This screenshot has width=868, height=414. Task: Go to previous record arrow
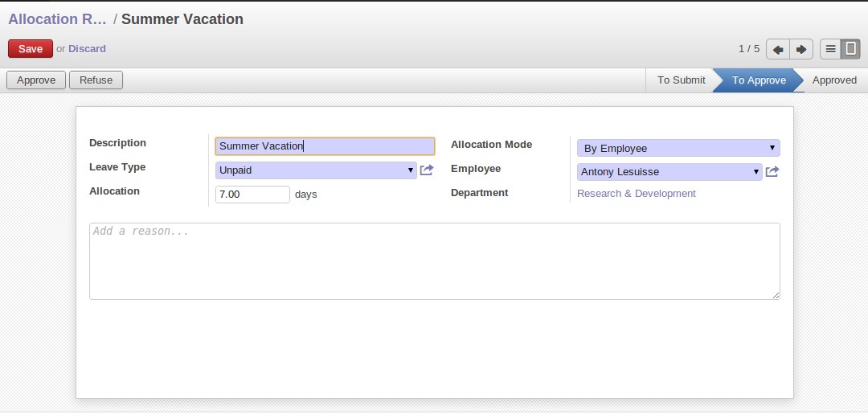click(778, 49)
